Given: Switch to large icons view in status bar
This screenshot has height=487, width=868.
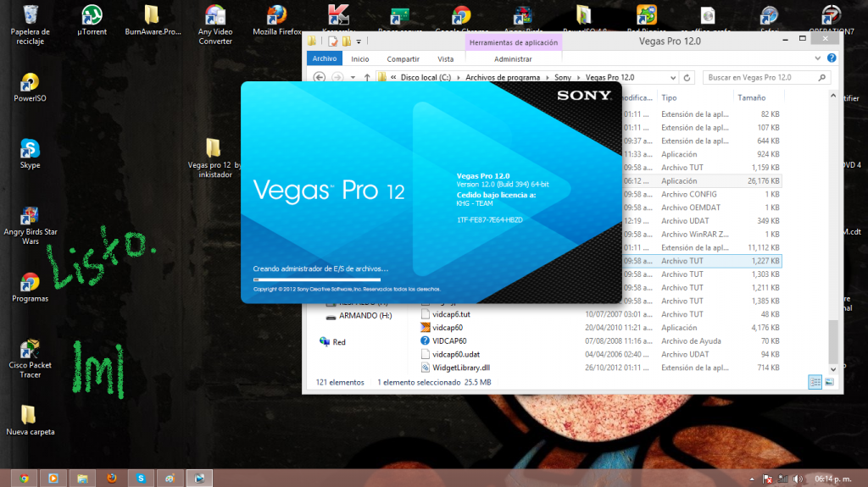Looking at the screenshot, I should click(x=829, y=382).
